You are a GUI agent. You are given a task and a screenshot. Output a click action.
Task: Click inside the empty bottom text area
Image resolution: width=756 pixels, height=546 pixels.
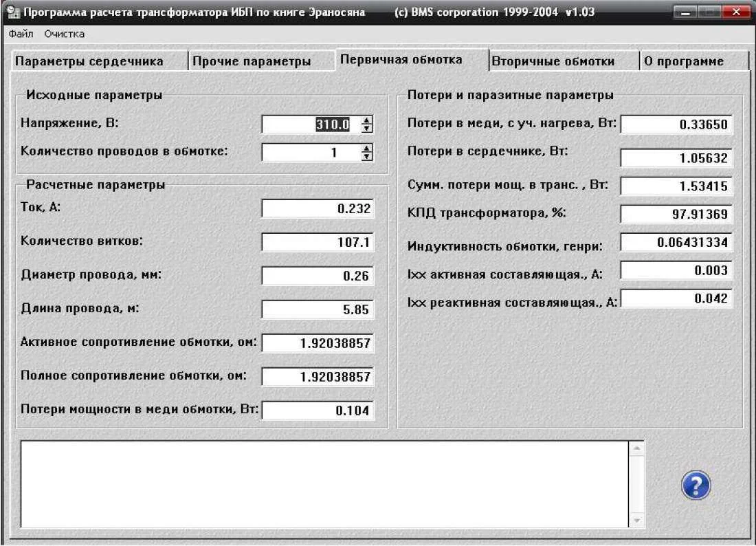tap(324, 484)
